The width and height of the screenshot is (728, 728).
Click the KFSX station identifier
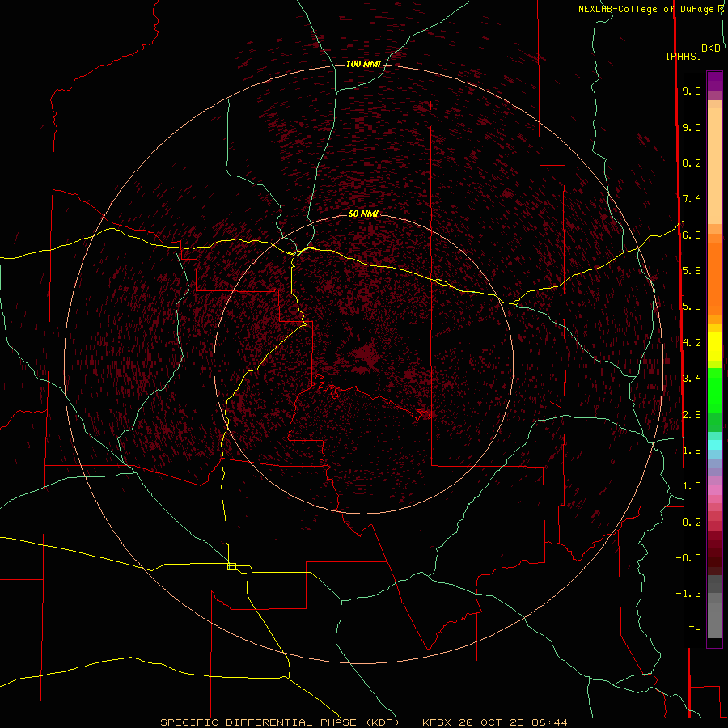(x=438, y=722)
